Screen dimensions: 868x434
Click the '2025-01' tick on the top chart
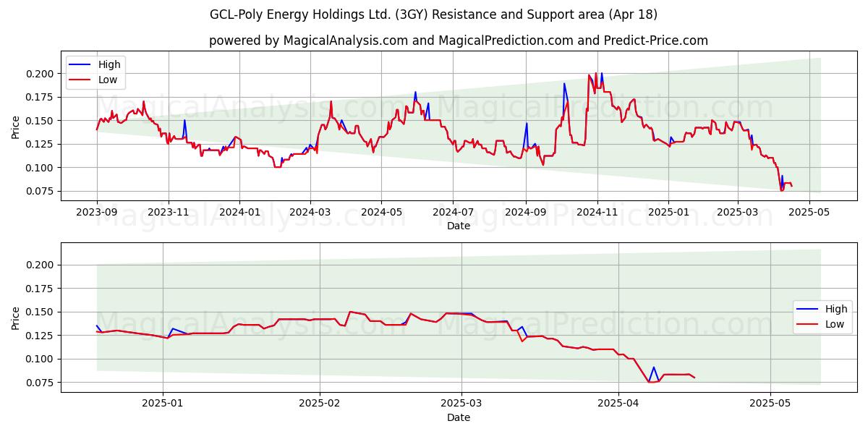click(668, 212)
